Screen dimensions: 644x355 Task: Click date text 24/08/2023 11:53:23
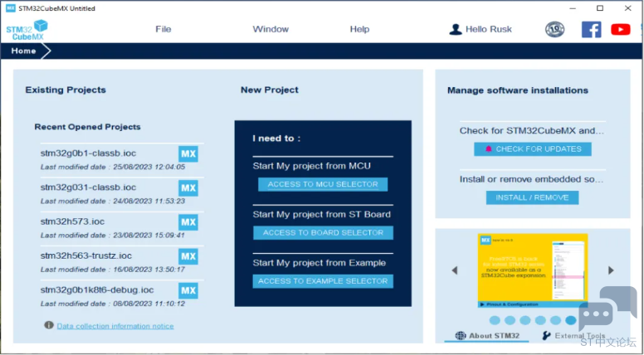[x=149, y=201]
